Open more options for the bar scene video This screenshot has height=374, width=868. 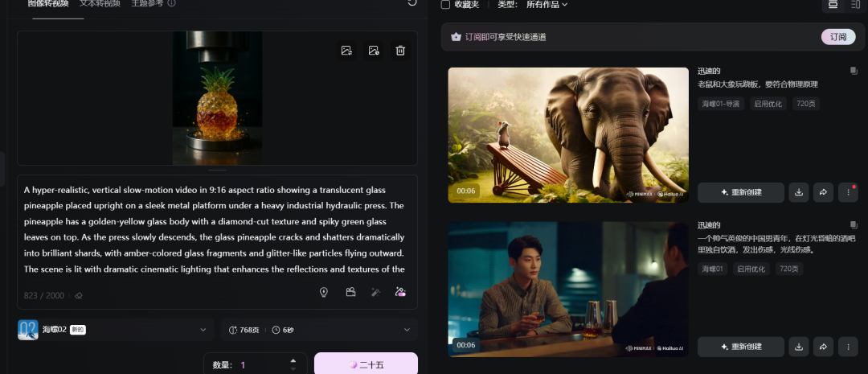tap(848, 347)
